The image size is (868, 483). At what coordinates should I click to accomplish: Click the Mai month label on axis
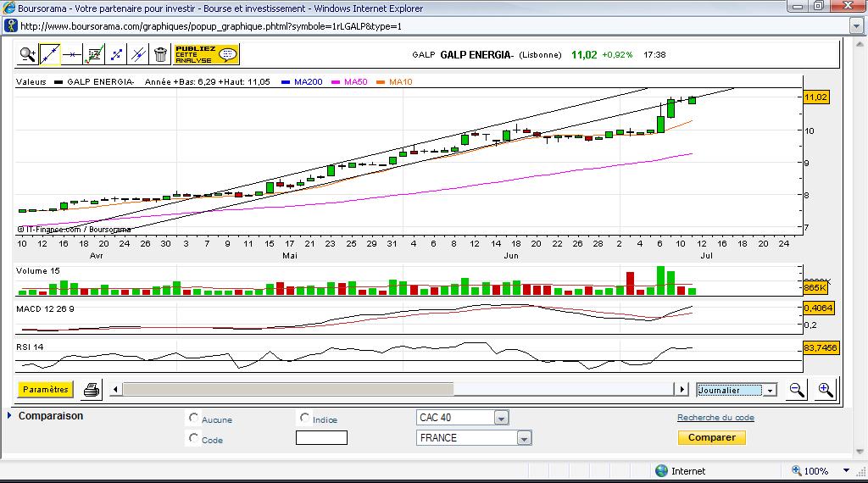click(x=290, y=256)
